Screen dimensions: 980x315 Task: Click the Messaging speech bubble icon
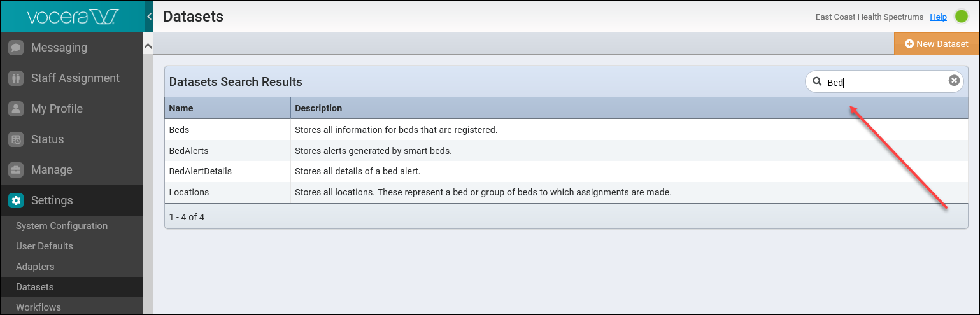click(16, 48)
